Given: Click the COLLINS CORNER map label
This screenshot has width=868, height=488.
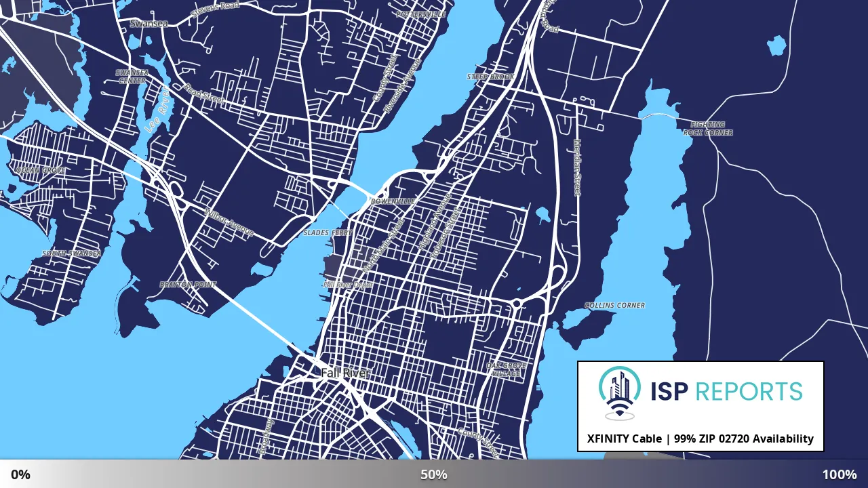Looking at the screenshot, I should pos(615,306).
